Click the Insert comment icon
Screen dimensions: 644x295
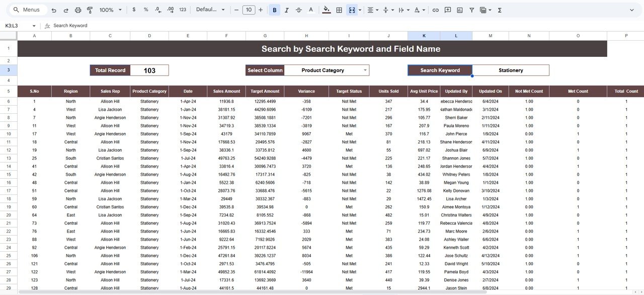(x=447, y=10)
